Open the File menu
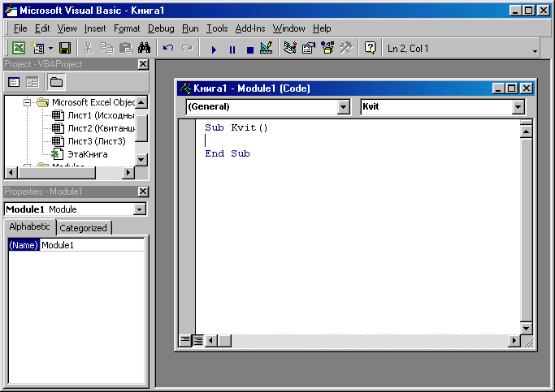 [20, 28]
